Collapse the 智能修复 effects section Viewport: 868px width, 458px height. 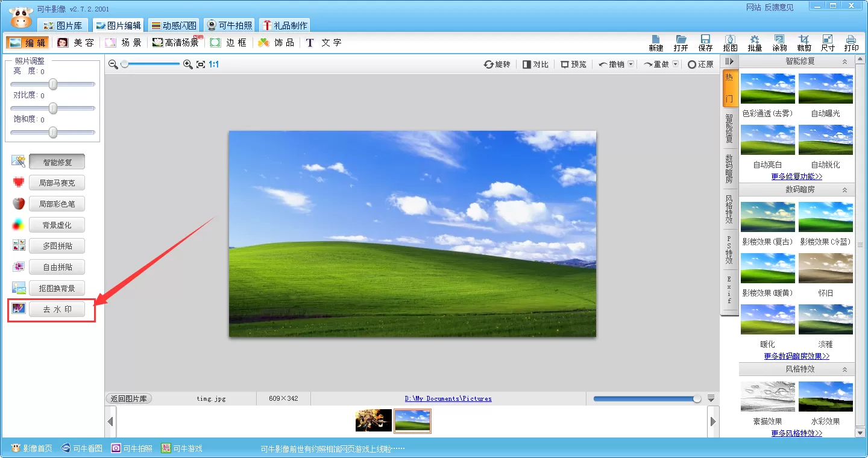[x=844, y=61]
